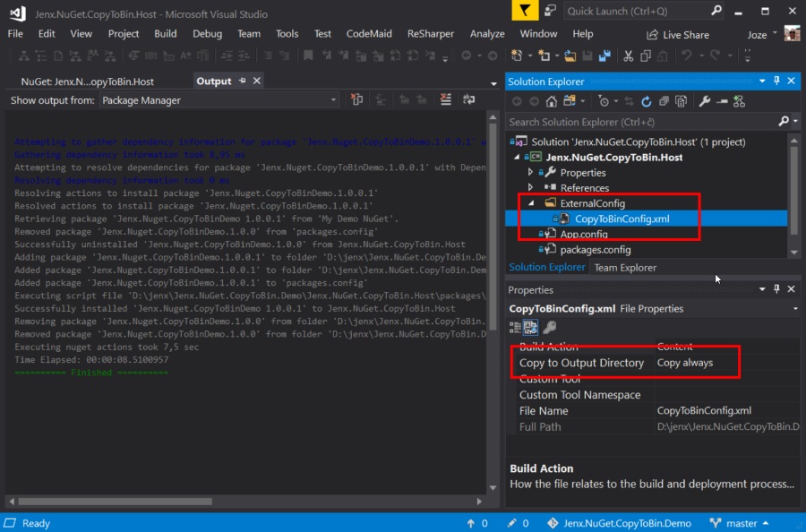Click Alphabetical sort in Properties panel
Image resolution: width=806 pixels, height=532 pixels.
click(x=530, y=328)
